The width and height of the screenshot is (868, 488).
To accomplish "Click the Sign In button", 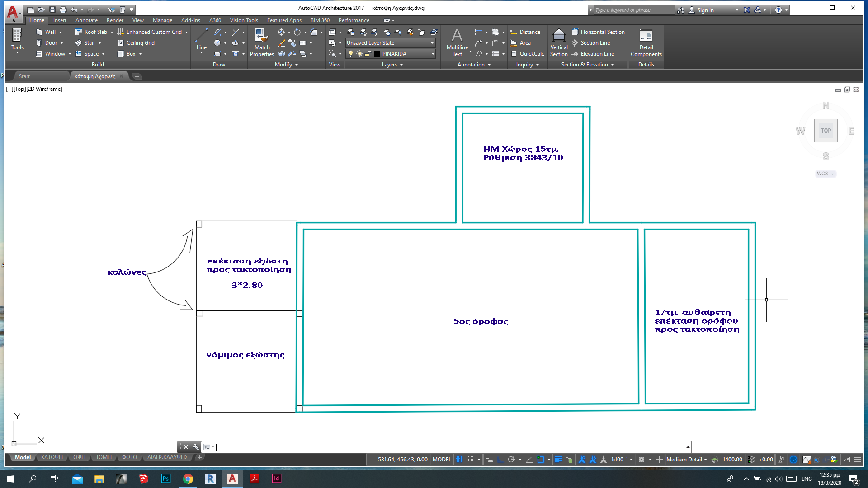I will (705, 10).
